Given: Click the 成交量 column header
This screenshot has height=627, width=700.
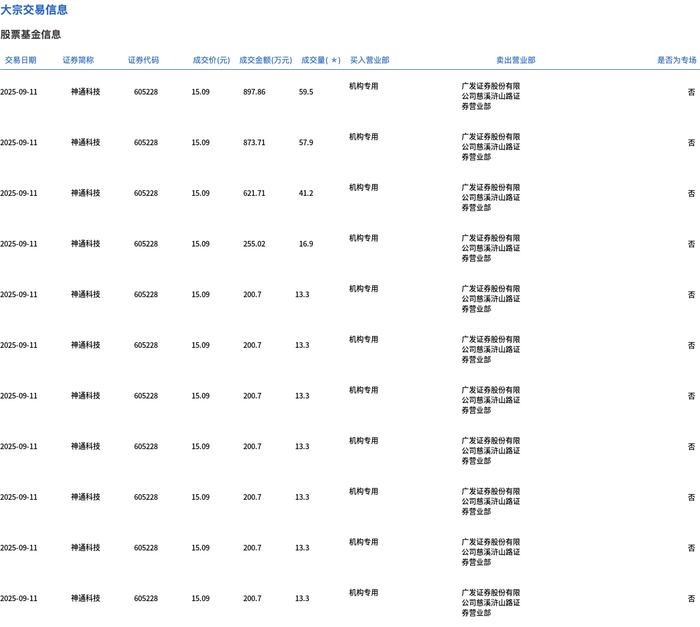Looking at the screenshot, I should (x=321, y=60).
